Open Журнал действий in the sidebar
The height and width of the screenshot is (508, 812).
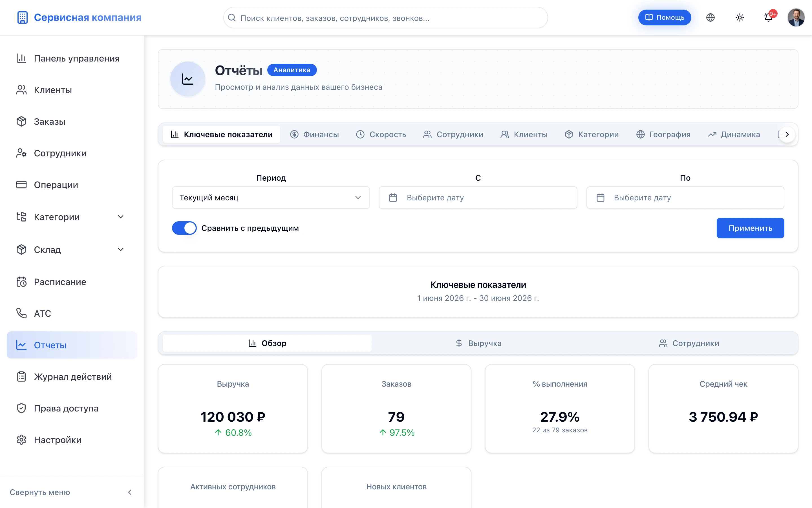point(71,376)
